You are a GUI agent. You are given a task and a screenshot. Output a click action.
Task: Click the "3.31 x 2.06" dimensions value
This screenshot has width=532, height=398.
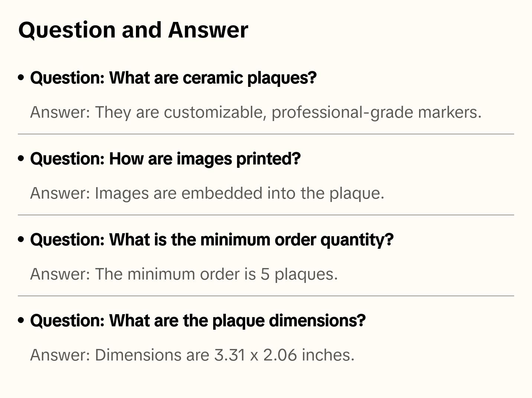256,355
